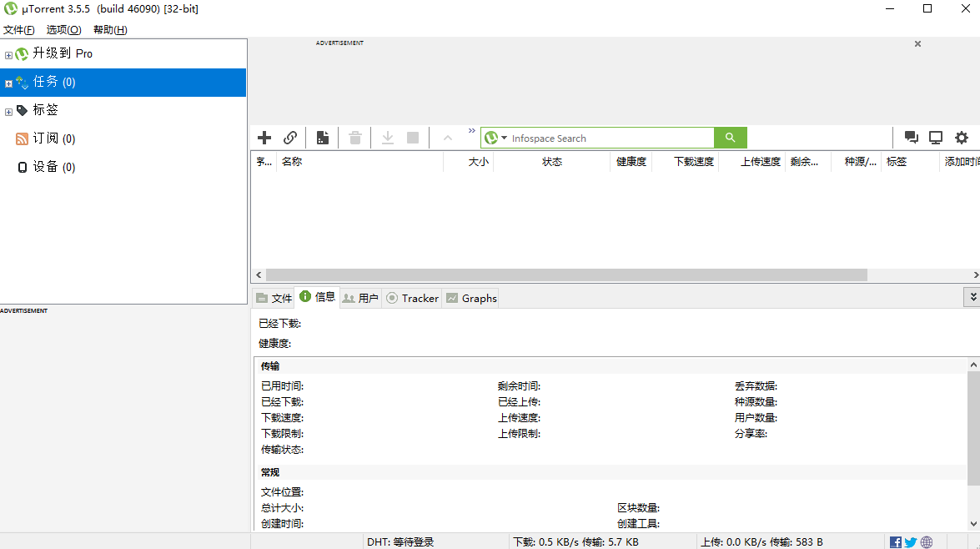Switch to the Tracker tab

[x=412, y=297]
